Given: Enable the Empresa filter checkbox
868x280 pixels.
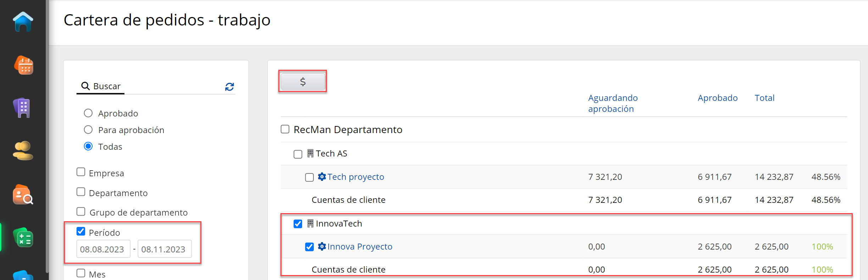Looking at the screenshot, I should pyautogui.click(x=81, y=172).
